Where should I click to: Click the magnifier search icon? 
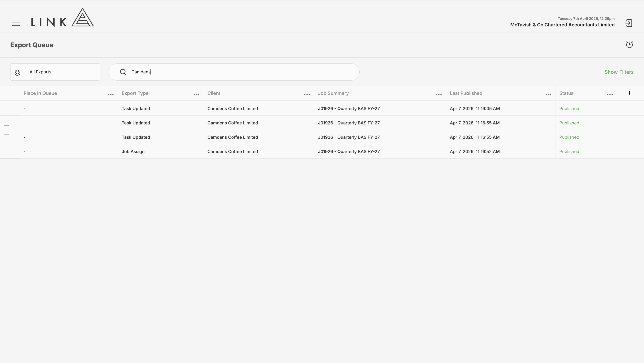click(x=123, y=72)
